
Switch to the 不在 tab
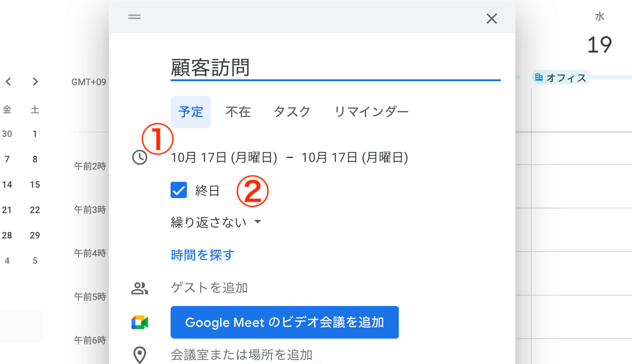238,112
